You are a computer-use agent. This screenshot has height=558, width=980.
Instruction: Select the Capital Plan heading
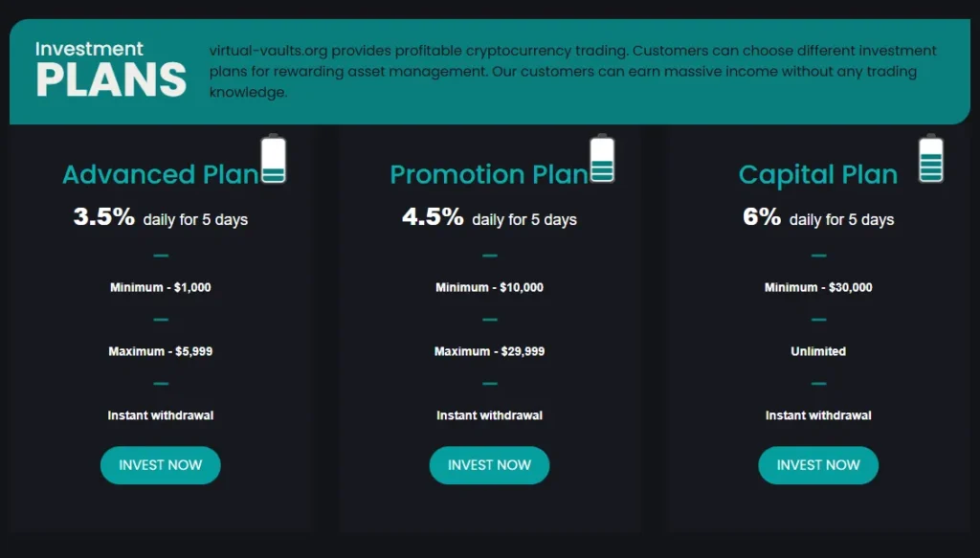tap(817, 174)
